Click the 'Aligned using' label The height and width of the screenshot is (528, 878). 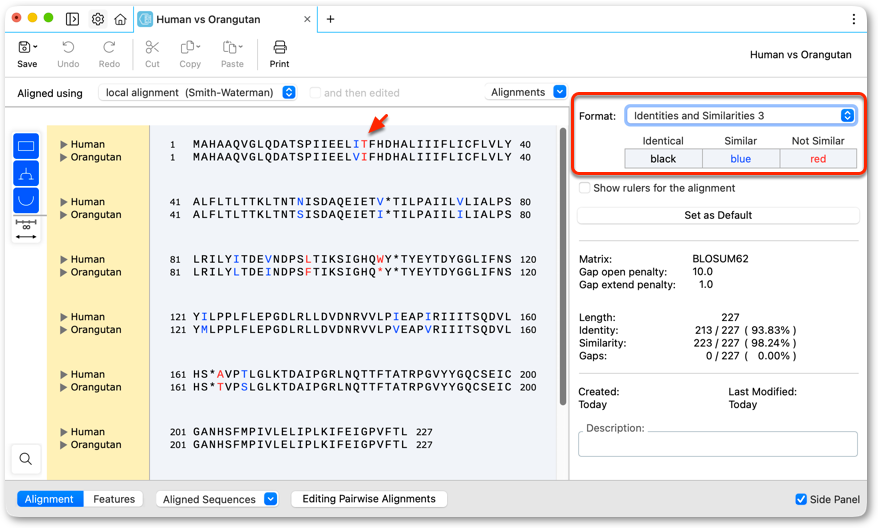(50, 93)
